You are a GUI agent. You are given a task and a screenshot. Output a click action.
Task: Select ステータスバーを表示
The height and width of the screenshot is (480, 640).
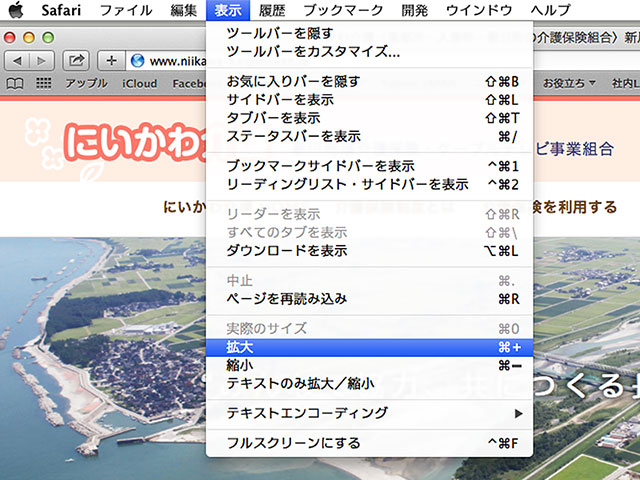tap(369, 136)
